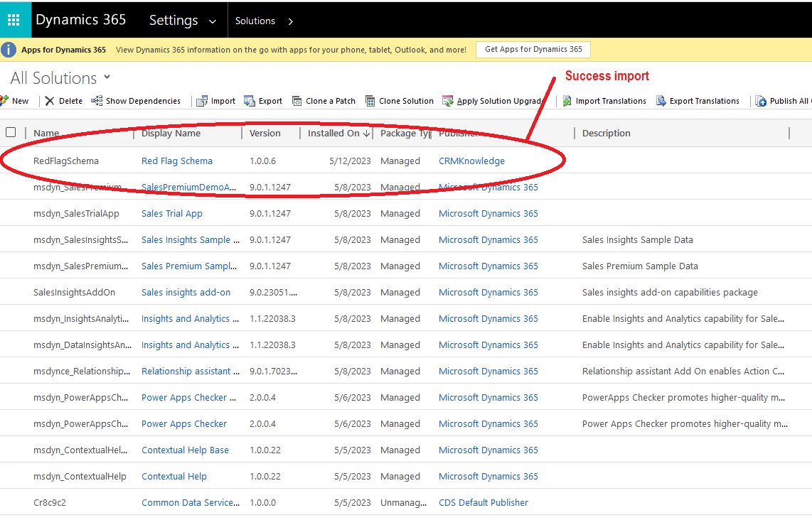Click the Export solution icon
812x520 pixels.
250,101
